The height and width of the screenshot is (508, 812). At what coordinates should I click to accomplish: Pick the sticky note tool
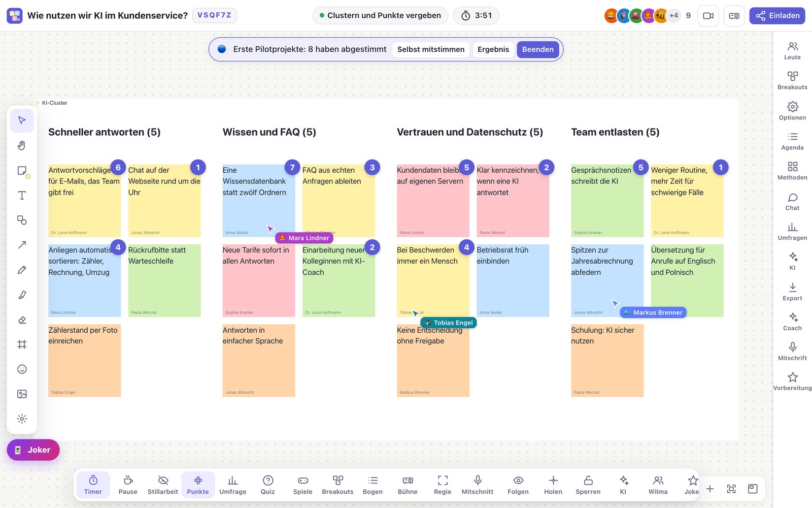tap(22, 171)
